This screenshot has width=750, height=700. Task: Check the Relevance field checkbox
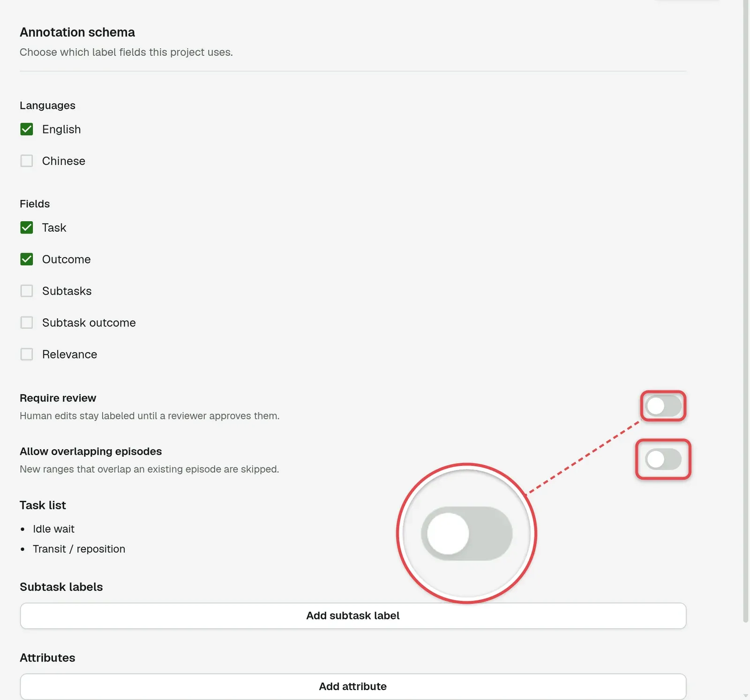tap(27, 354)
